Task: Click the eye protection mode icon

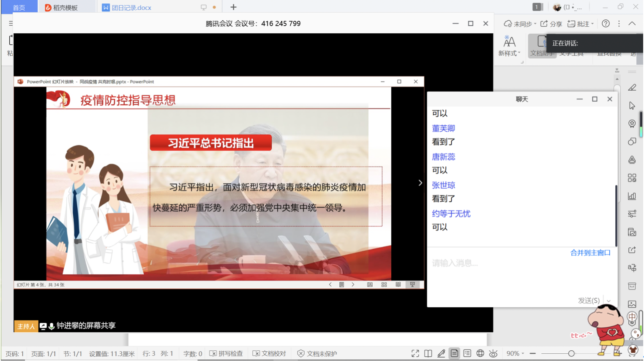Action: click(493, 354)
